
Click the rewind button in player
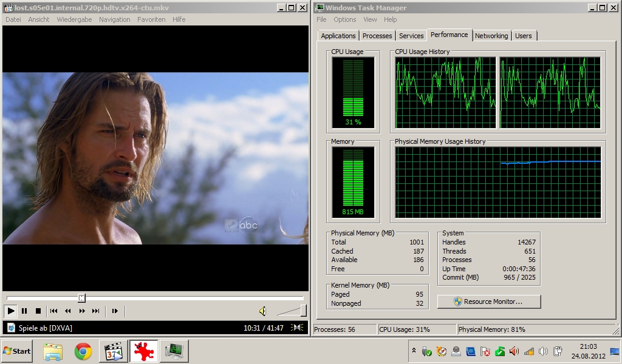pos(67,311)
